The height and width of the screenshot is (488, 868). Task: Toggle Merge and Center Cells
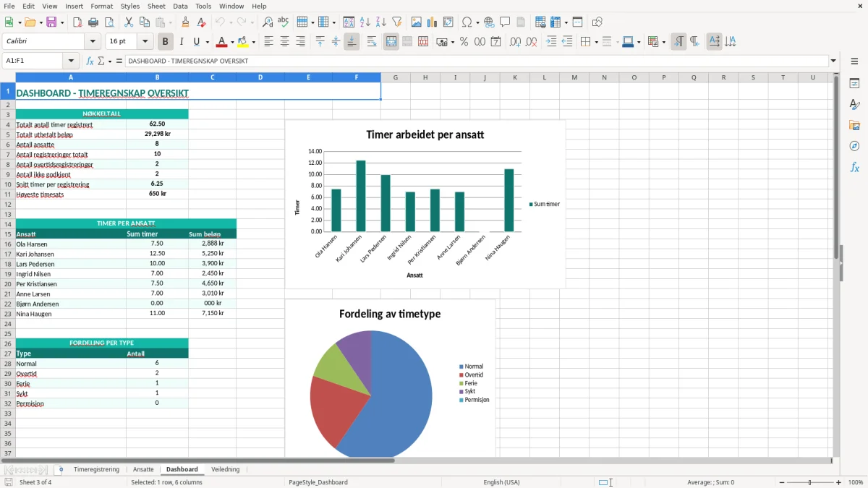coord(391,42)
